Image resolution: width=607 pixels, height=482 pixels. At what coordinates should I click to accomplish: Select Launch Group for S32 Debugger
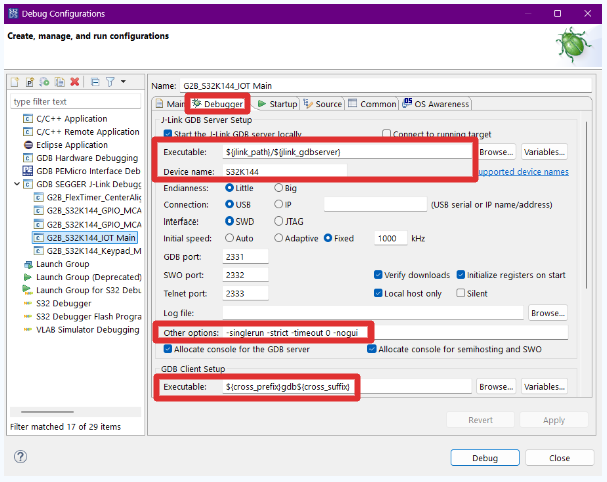(88, 290)
